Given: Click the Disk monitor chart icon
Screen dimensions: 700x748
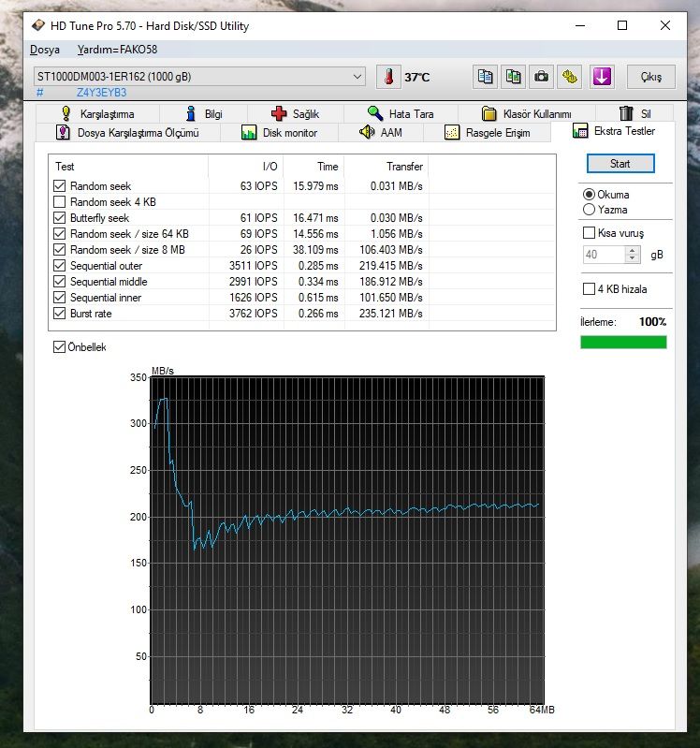Looking at the screenshot, I should click(249, 132).
